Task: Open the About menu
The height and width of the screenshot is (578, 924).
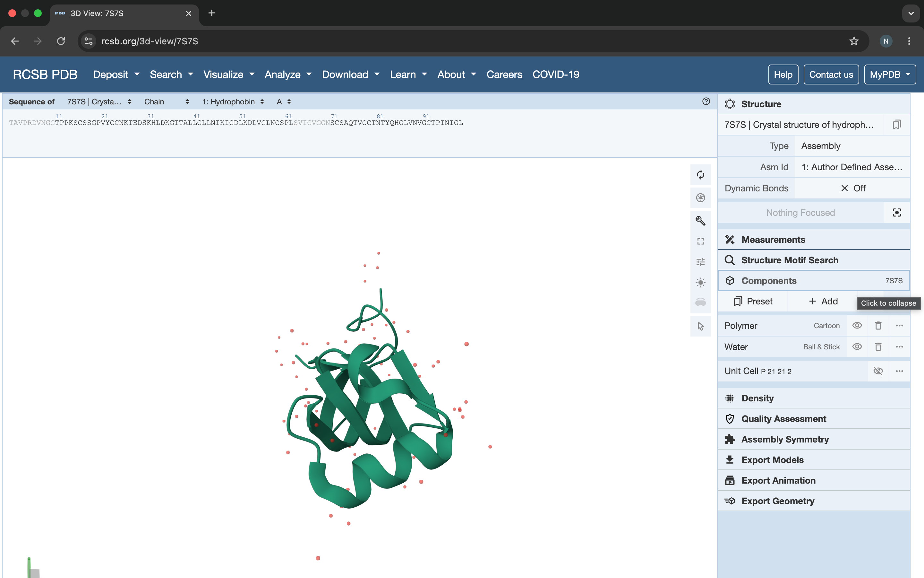Action: coord(457,74)
